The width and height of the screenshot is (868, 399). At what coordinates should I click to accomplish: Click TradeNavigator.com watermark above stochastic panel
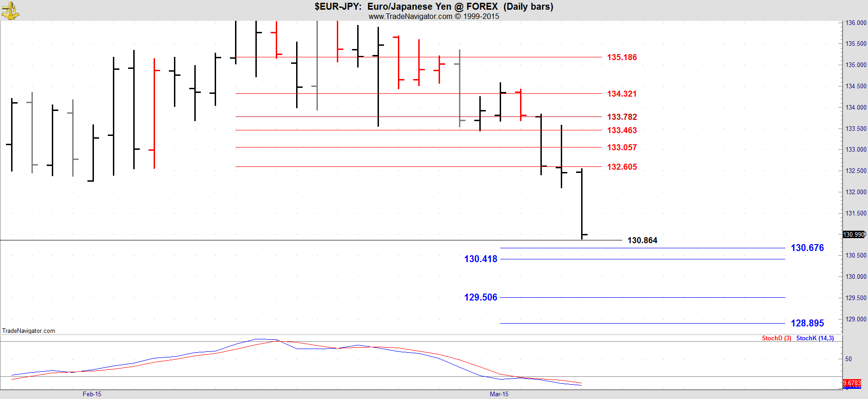29,331
